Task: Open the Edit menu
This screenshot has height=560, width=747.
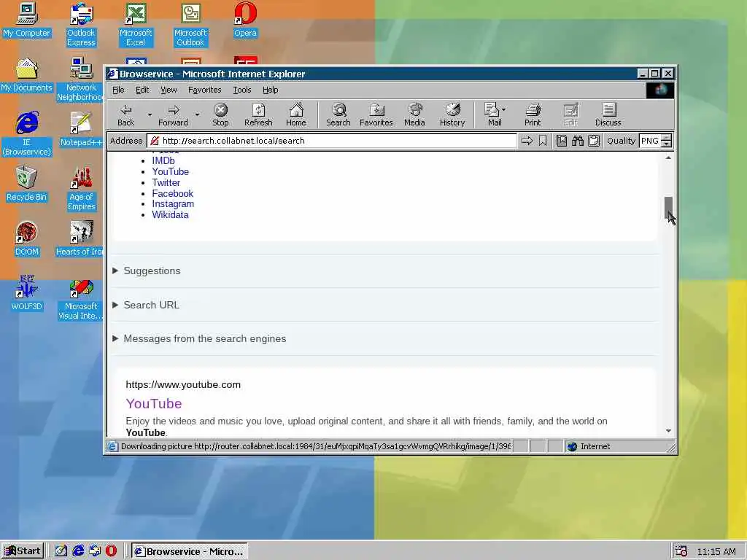Action: 142,90
